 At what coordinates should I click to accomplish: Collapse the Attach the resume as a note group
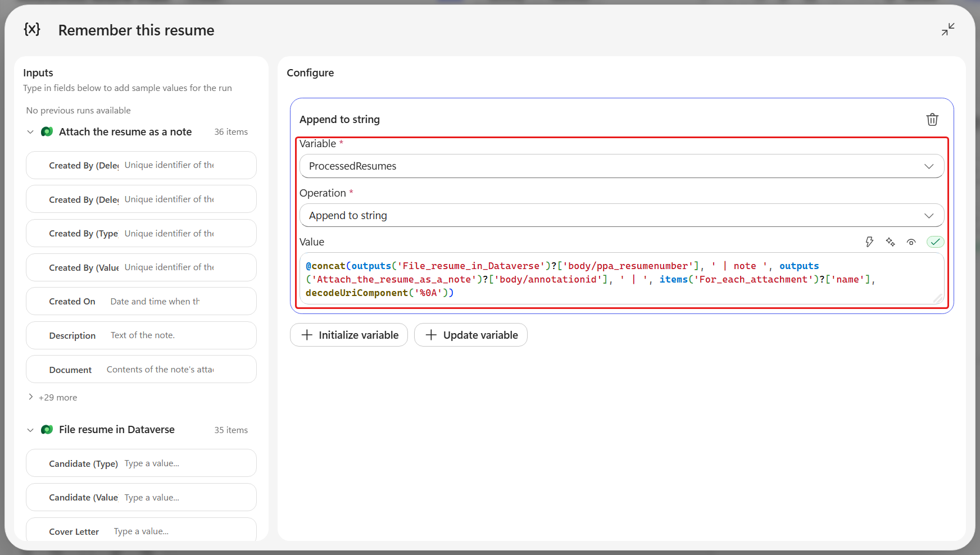[x=30, y=132]
